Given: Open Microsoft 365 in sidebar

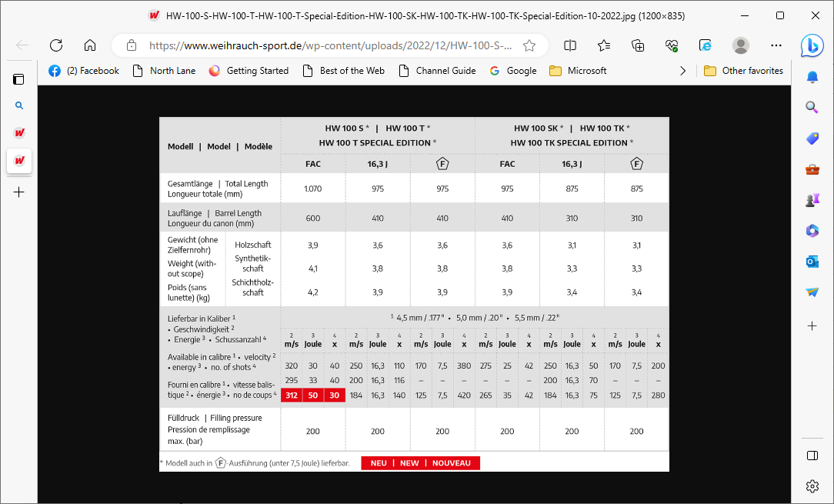Looking at the screenshot, I should [812, 231].
